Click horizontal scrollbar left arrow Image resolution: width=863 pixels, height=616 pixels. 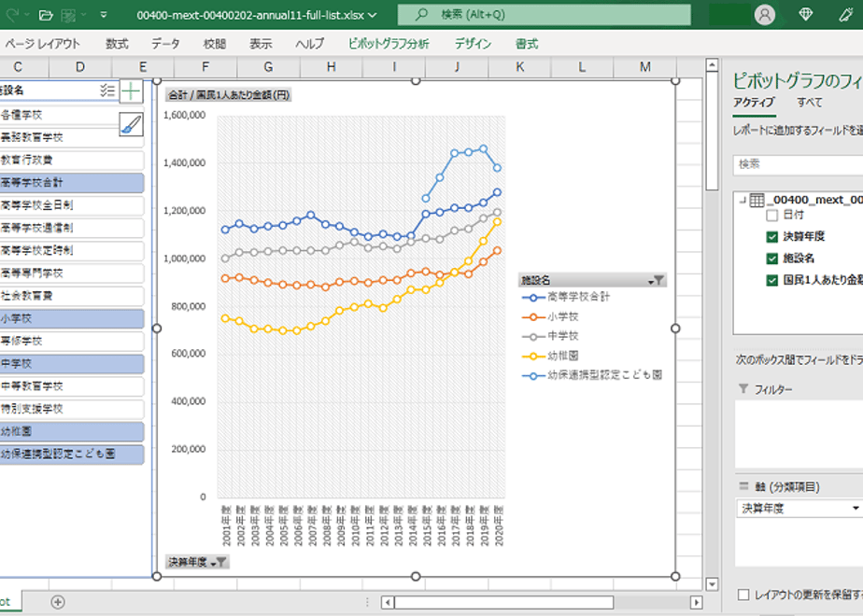388,602
